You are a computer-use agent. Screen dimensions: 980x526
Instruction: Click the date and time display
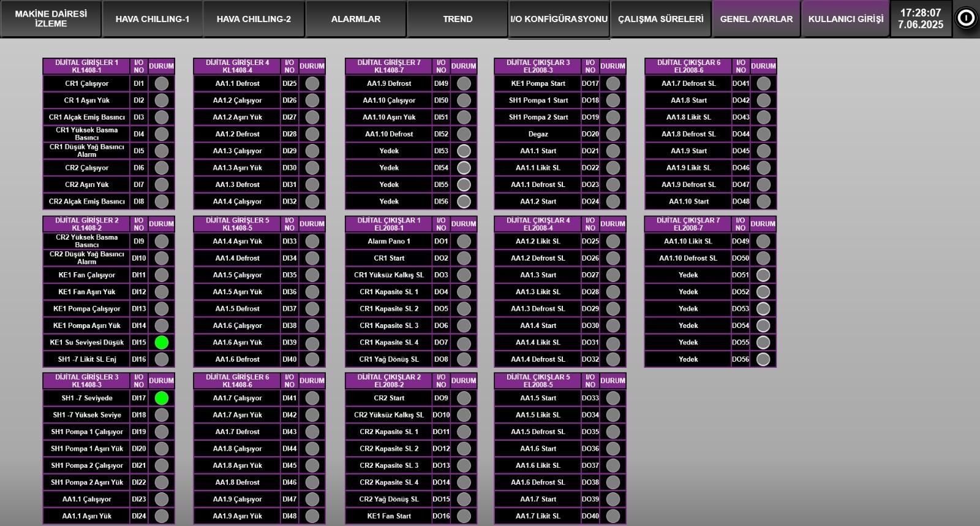921,18
